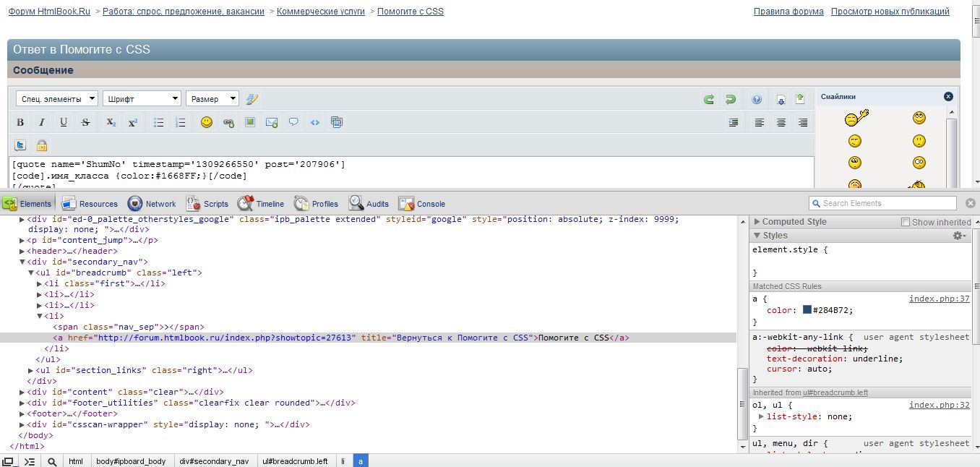The width and height of the screenshot is (980, 467).
Task: Center-align the message text
Action: (x=781, y=123)
